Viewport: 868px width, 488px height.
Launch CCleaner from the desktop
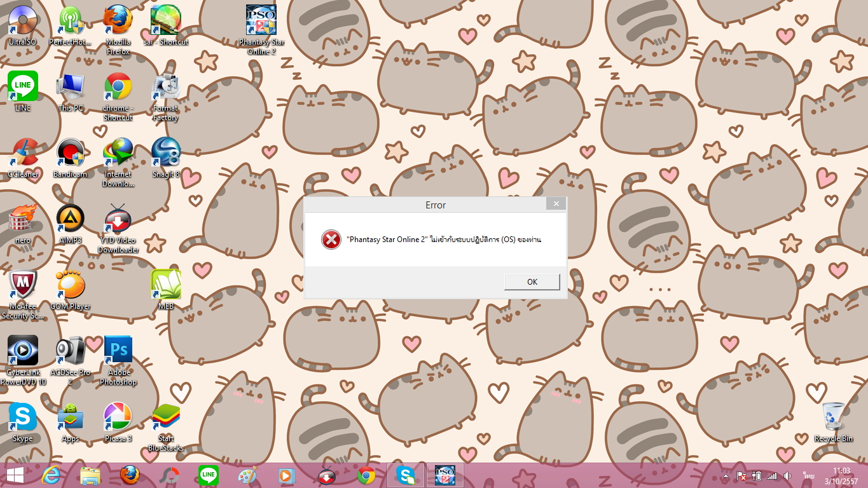click(x=23, y=158)
